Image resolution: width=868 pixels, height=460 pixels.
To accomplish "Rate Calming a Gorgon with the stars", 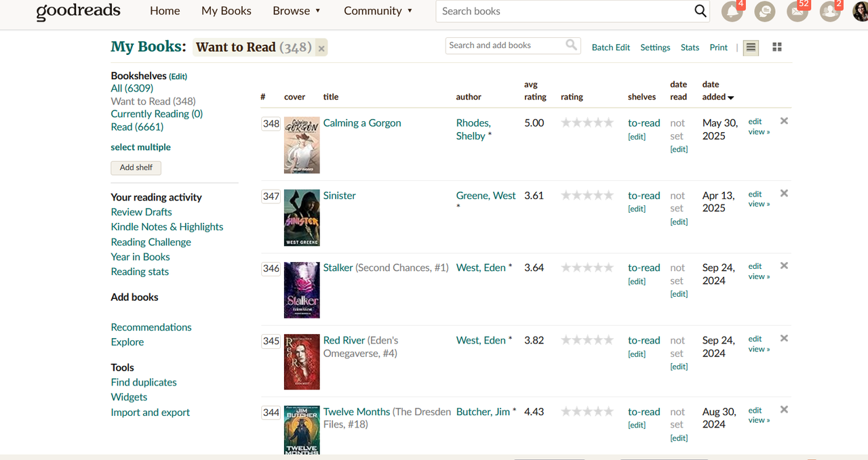I will point(587,123).
